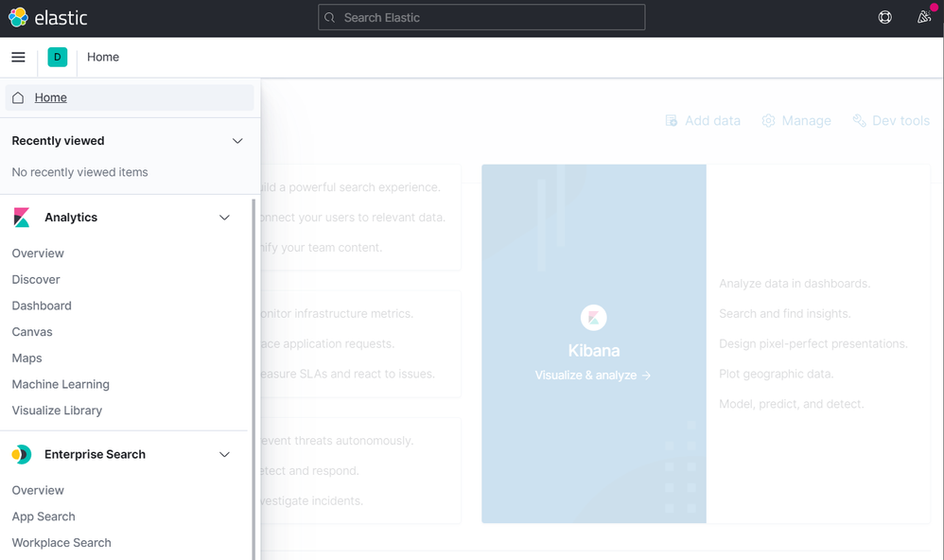Screen dimensions: 944x560
Task: Open Dashboard in the nav
Action: coord(42,306)
